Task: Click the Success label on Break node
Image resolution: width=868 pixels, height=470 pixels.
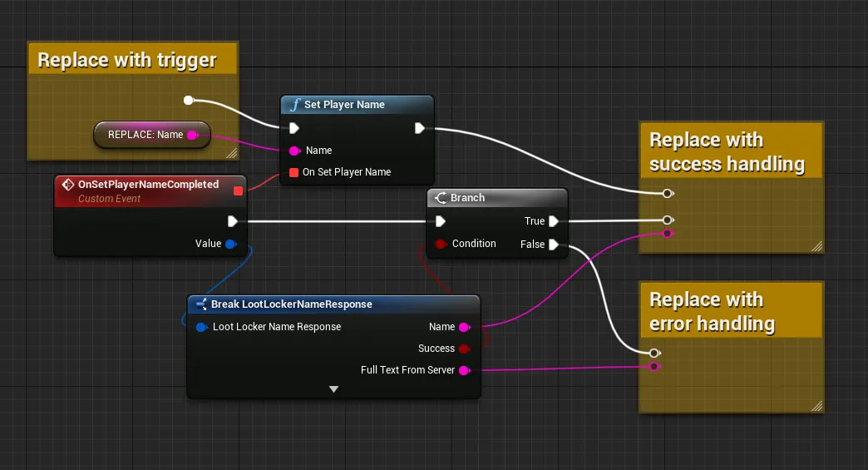Action: click(x=436, y=349)
